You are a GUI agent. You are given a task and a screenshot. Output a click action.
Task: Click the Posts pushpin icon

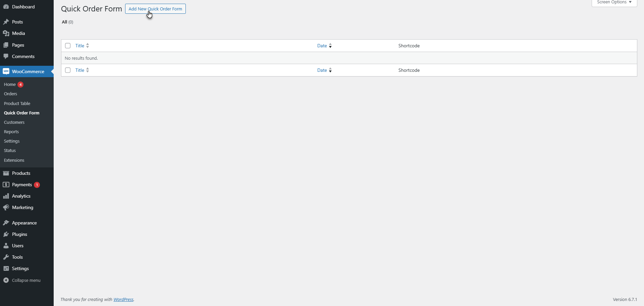6,22
